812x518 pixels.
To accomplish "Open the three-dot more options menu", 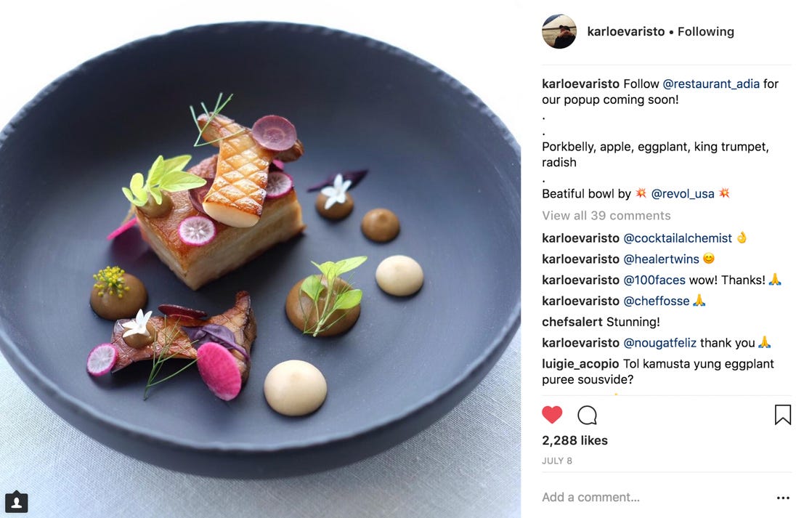I will click(783, 498).
